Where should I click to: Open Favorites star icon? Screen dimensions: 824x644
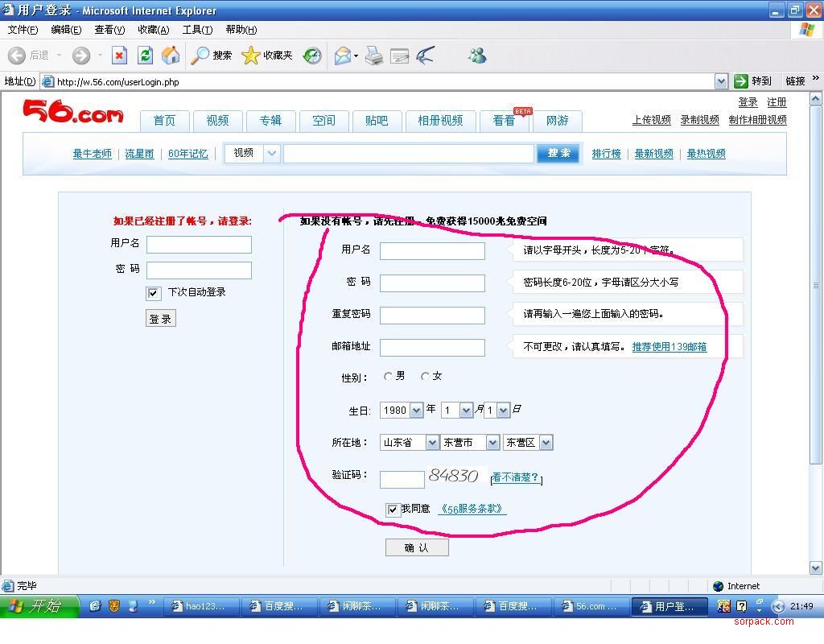click(x=251, y=56)
